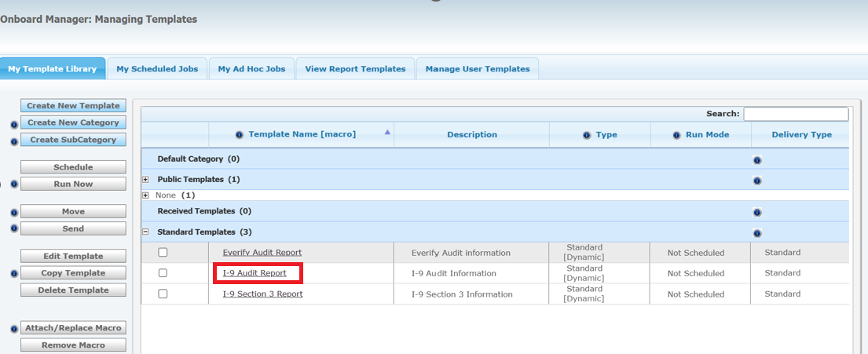This screenshot has height=354, width=868.
Task: Click info icon beside Create New Category
Action: (13, 123)
